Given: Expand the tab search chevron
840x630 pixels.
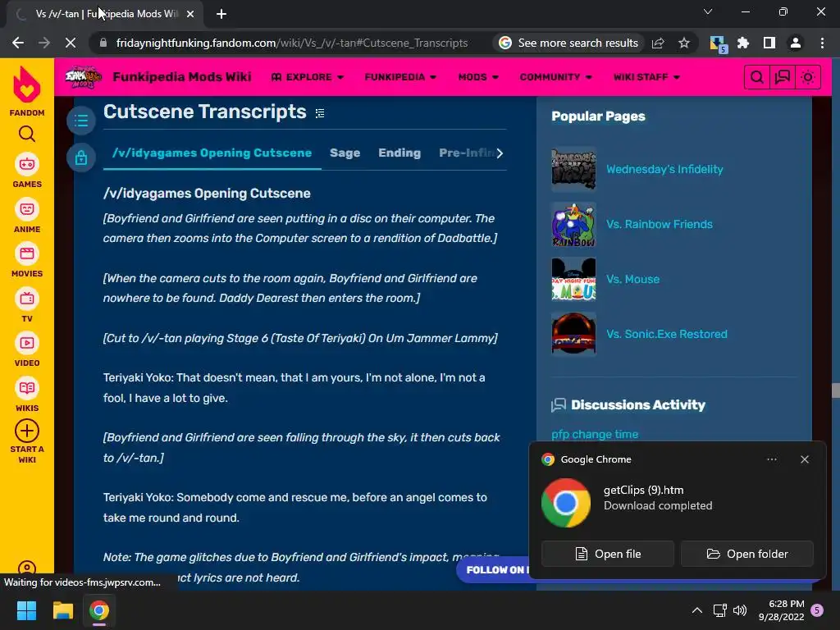Looking at the screenshot, I should pyautogui.click(x=708, y=11).
